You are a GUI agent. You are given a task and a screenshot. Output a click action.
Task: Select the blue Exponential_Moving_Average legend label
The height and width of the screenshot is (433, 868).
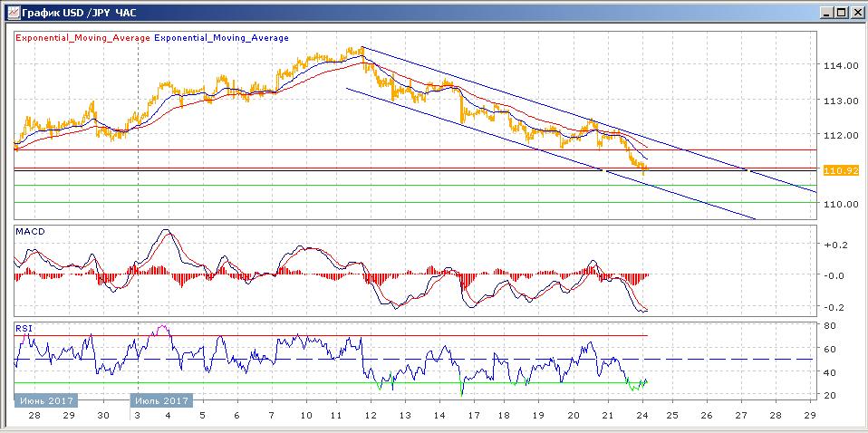coord(222,38)
